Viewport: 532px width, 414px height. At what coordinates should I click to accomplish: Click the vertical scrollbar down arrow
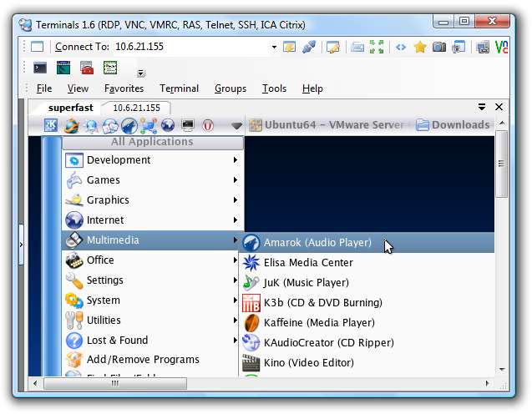[x=502, y=370]
